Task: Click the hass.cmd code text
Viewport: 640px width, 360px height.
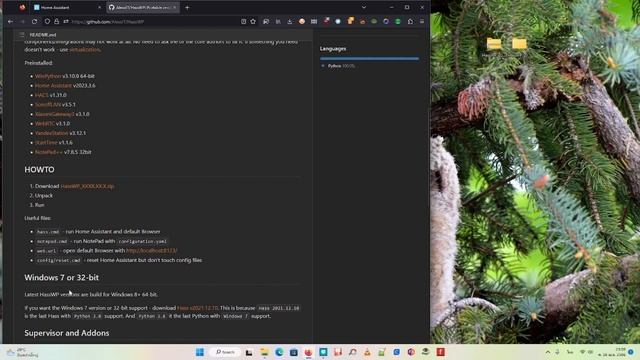Action: pyautogui.click(x=48, y=232)
